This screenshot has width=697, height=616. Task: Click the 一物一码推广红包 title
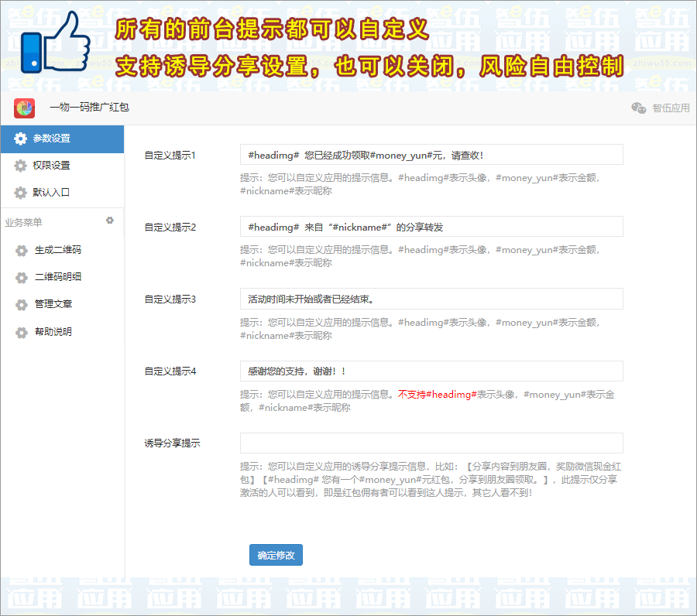click(x=89, y=107)
